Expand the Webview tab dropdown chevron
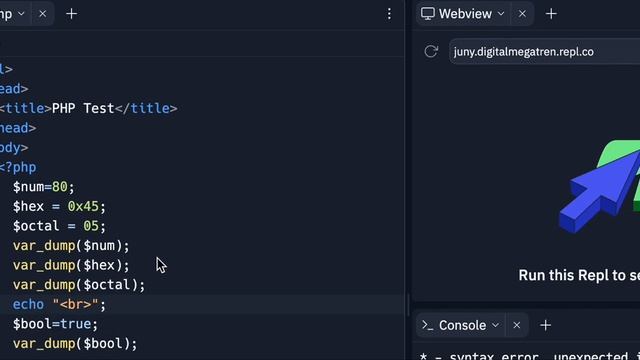The width and height of the screenshot is (640, 360). coord(501,14)
